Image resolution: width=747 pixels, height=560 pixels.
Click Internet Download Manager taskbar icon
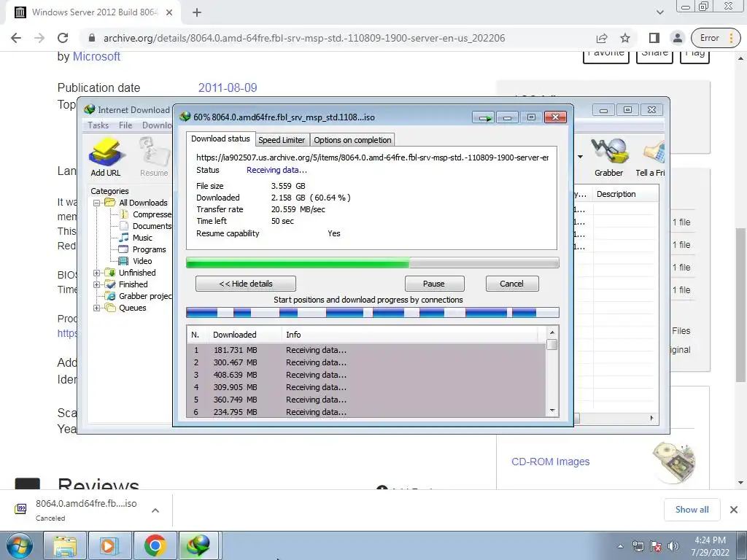[199, 545]
